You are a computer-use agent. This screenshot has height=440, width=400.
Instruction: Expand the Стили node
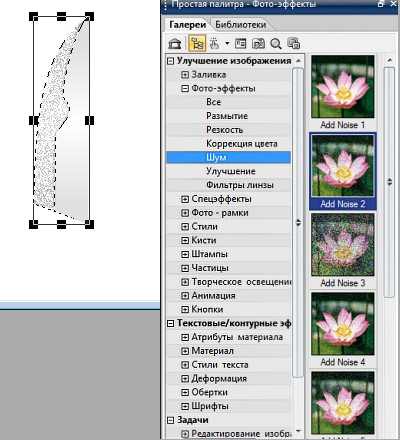pyautogui.click(x=185, y=227)
